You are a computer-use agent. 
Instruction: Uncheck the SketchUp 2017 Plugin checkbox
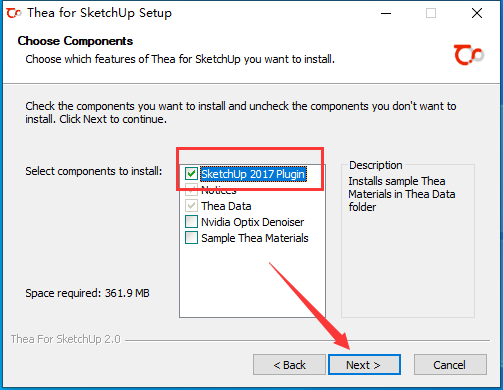[x=191, y=174]
